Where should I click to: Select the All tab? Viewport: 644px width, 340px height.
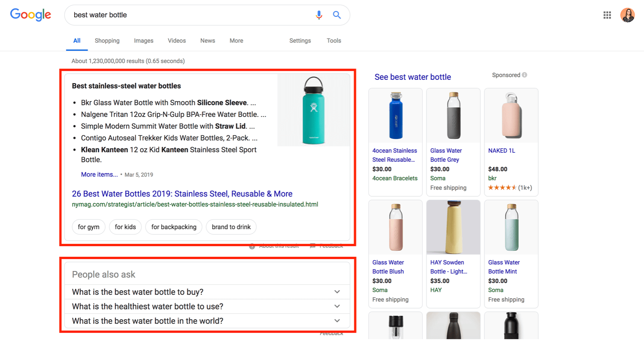click(77, 41)
